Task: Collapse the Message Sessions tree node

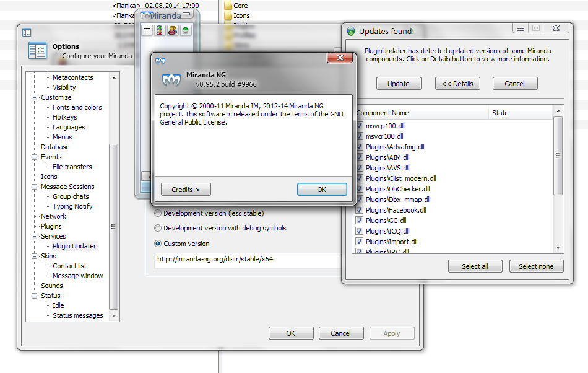Action: [35, 186]
